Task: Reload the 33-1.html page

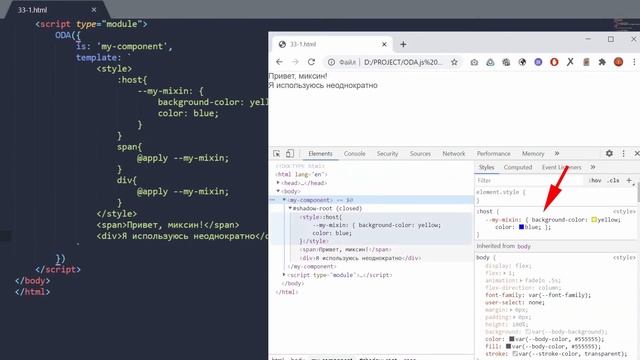Action: point(311,62)
